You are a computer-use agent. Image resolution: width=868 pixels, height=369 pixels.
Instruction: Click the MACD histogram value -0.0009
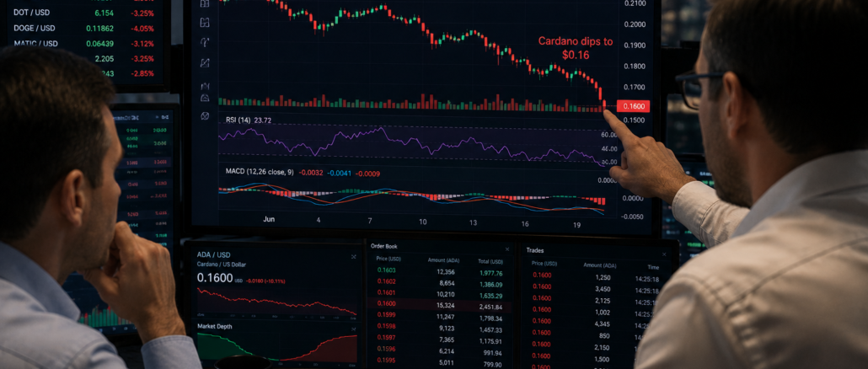(x=367, y=173)
